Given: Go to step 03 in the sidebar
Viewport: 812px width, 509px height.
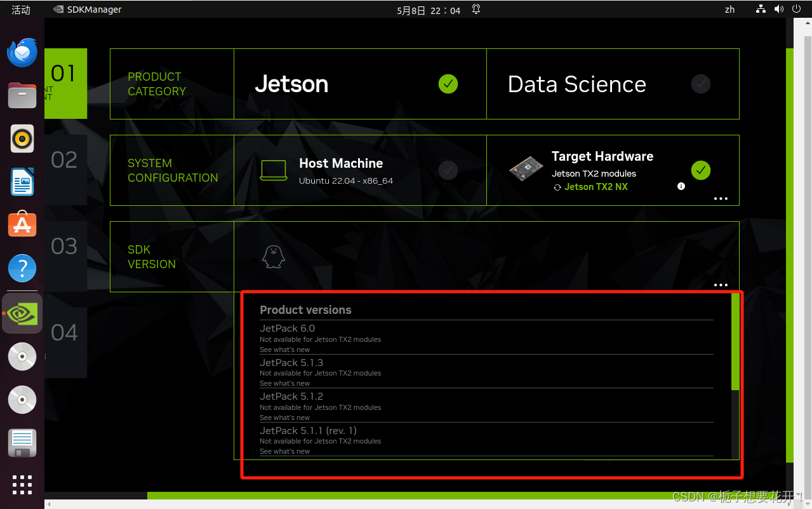Looking at the screenshot, I should tap(65, 256).
